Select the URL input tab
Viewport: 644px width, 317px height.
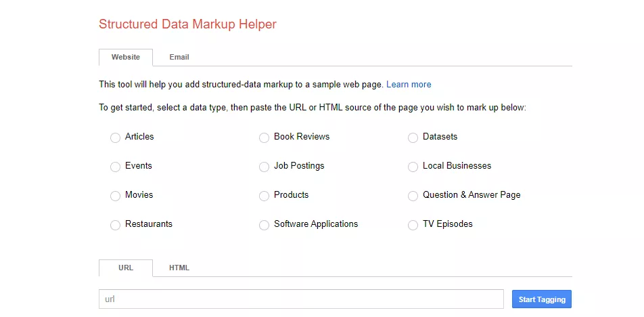126,268
